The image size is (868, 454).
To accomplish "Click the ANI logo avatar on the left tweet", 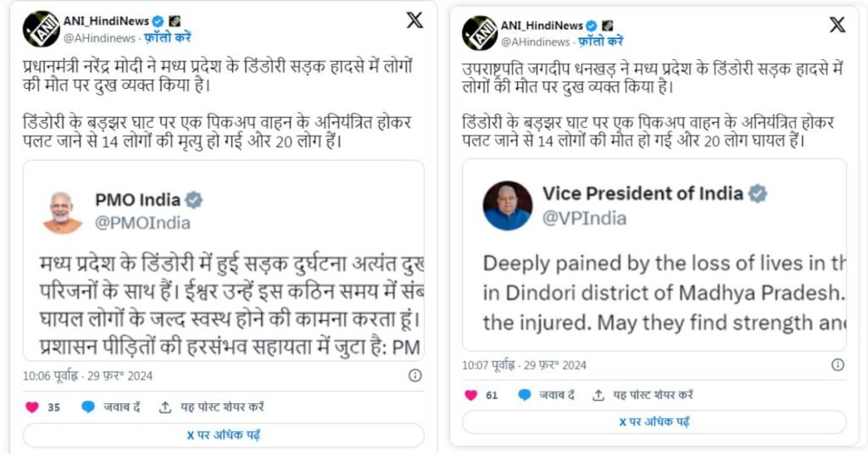I will pos(41,29).
